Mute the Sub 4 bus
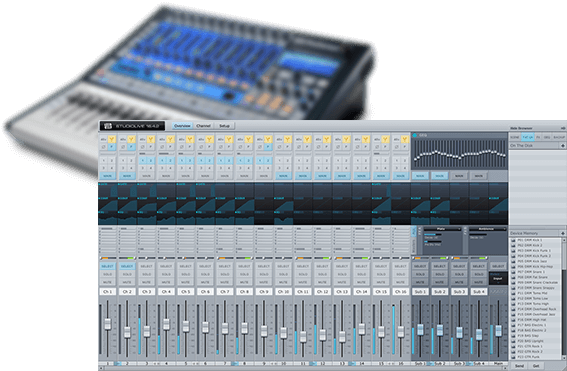The width and height of the screenshot is (567, 371). (478, 282)
